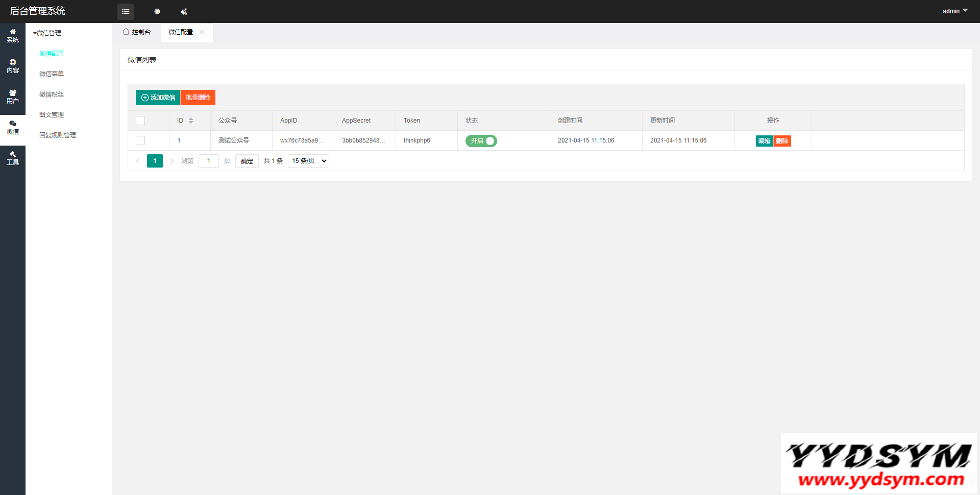
Task: Open the 工具 section in the sidebar
Action: (13, 158)
